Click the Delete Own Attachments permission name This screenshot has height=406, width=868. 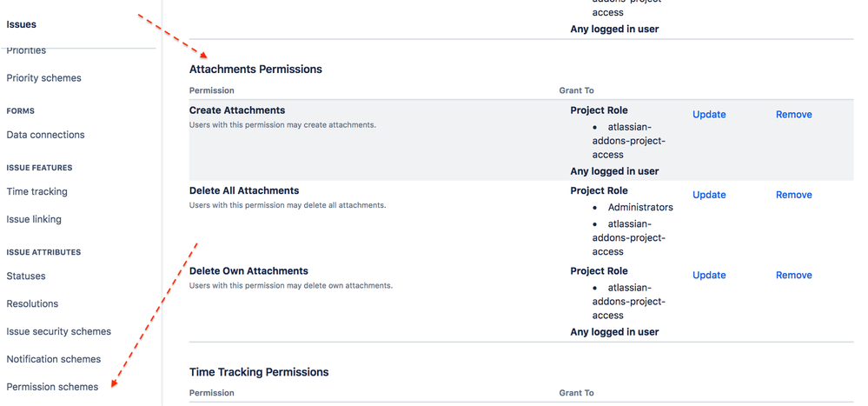pyautogui.click(x=248, y=270)
